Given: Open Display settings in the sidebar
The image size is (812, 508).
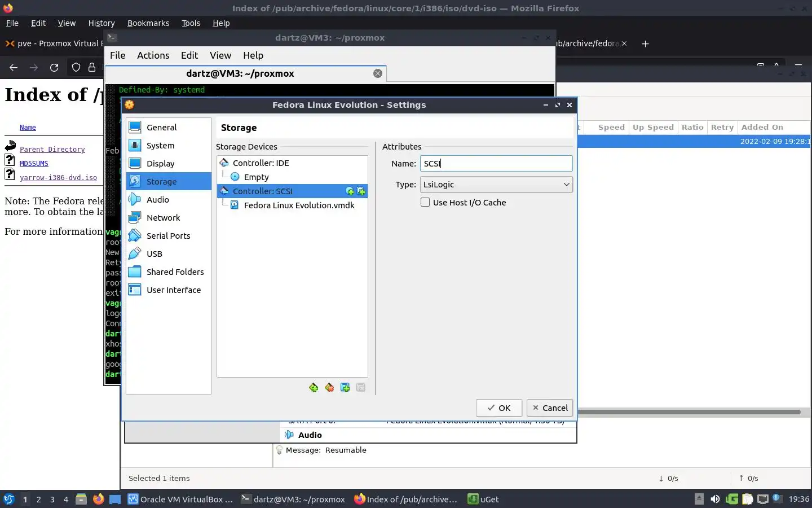Looking at the screenshot, I should [x=169, y=164].
